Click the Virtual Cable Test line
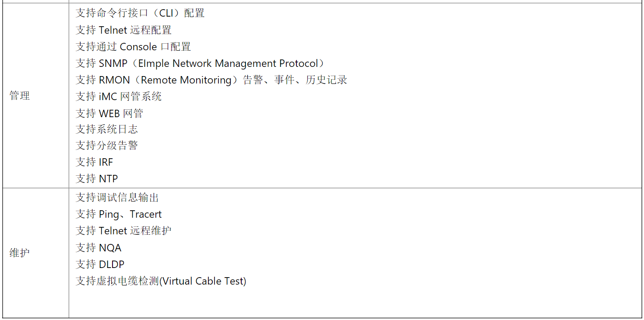The image size is (644, 320). point(161,281)
